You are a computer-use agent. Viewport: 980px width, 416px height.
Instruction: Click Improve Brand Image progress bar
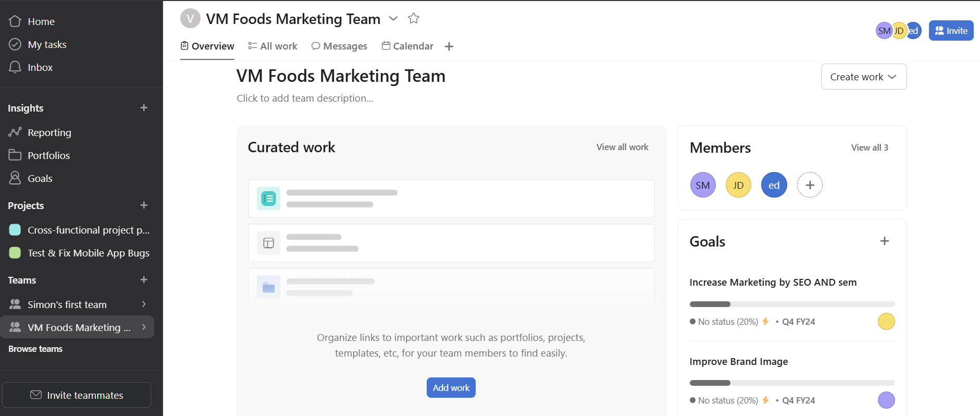(792, 383)
